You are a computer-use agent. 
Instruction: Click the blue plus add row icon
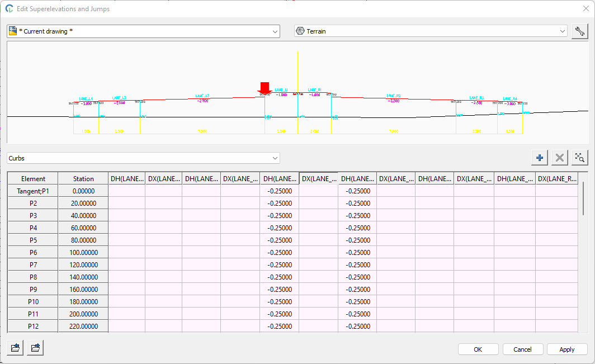pyautogui.click(x=539, y=158)
